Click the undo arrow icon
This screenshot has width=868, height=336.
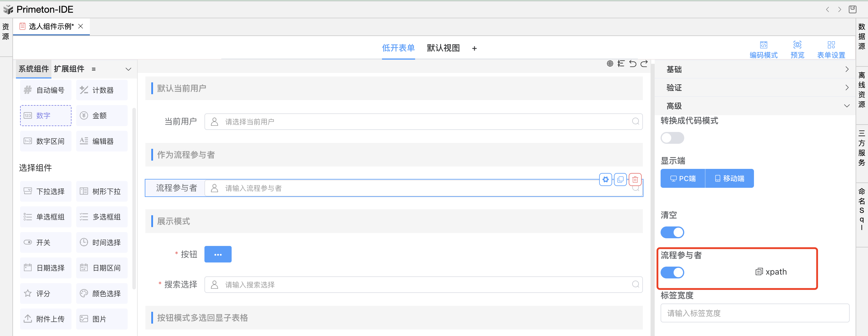(633, 64)
